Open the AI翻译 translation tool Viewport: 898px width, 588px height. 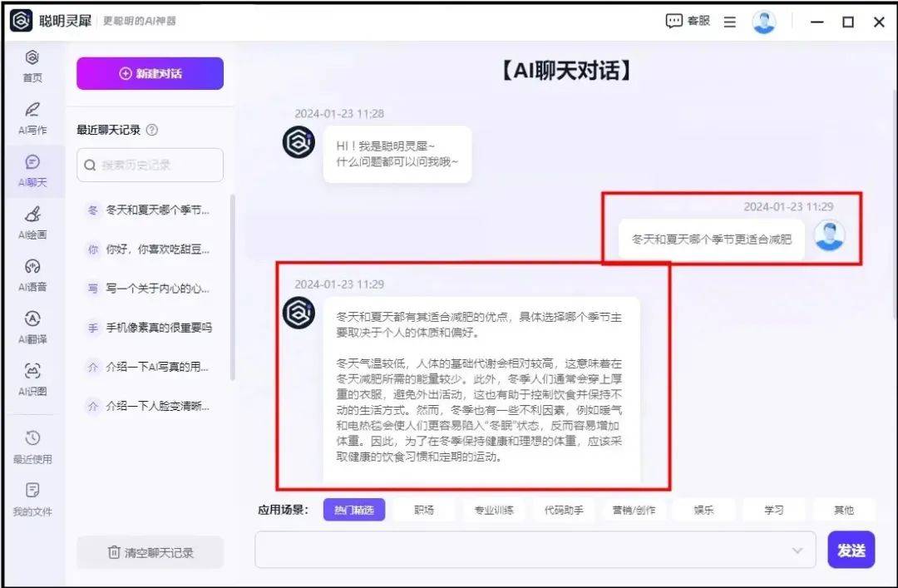[x=32, y=327]
